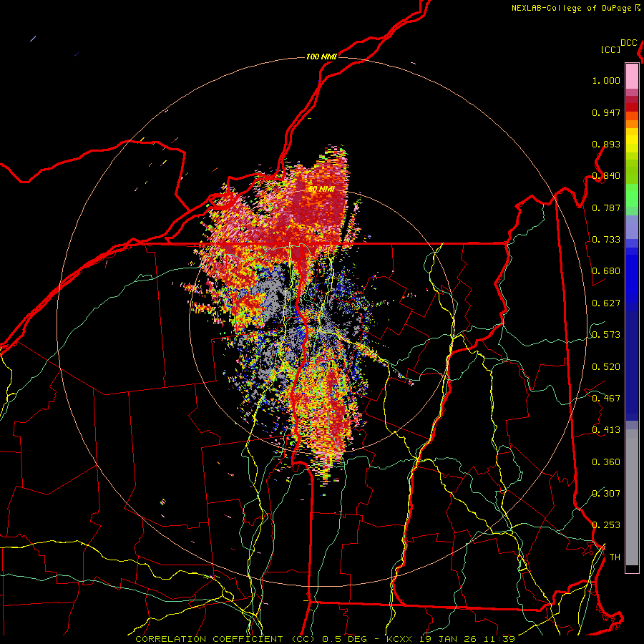Pick the orange color bar segment
644x644 pixels.
point(632,124)
